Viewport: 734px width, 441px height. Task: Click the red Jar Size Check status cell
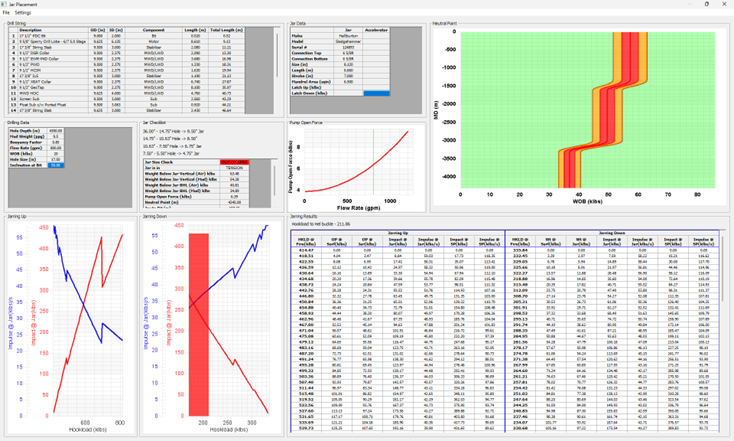pos(233,160)
